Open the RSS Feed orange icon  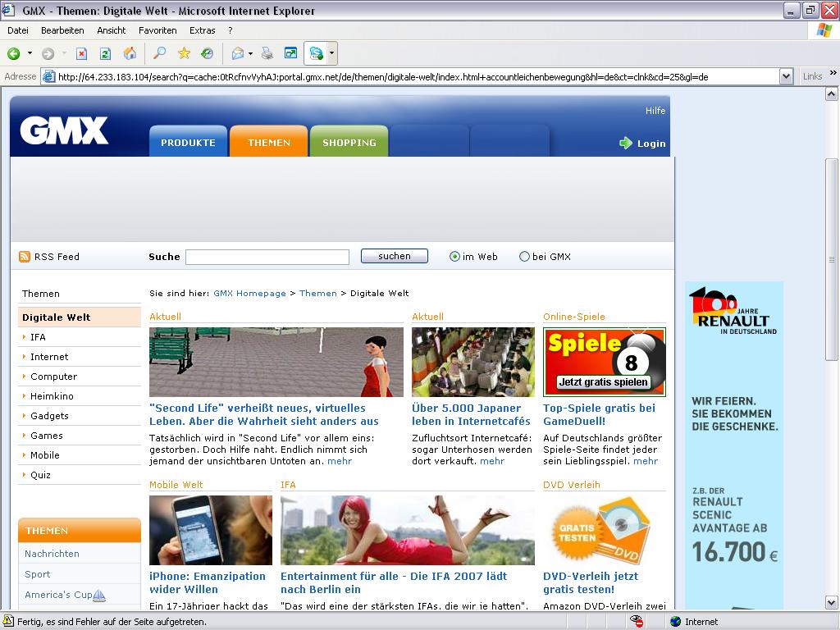pos(24,257)
